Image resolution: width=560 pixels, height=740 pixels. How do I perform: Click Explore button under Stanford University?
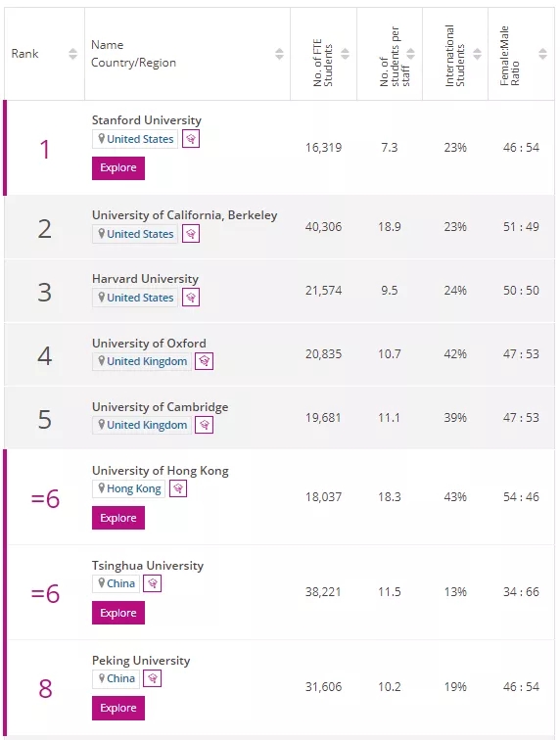coord(118,168)
